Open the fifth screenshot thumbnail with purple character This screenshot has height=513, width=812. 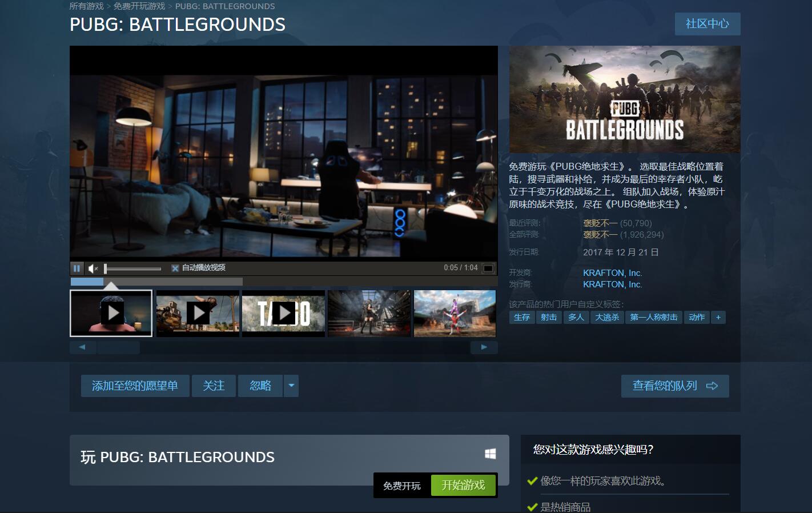tap(455, 313)
